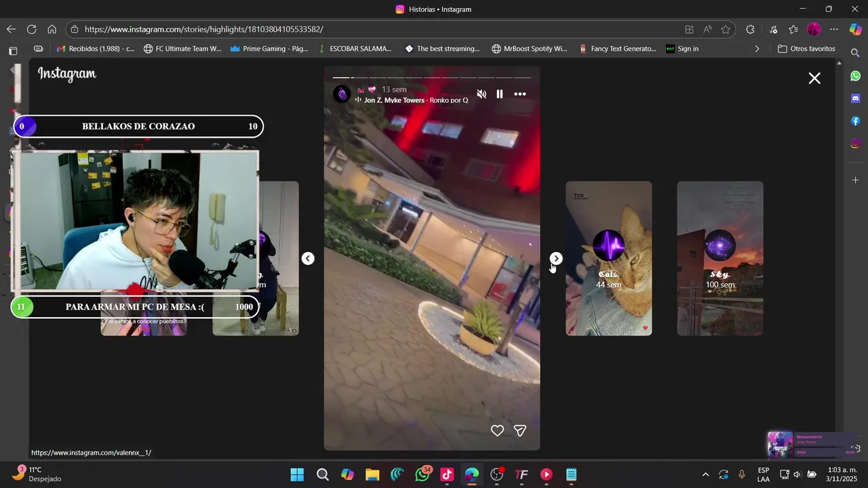868x488 pixels.
Task: Open the favorites list icon in toolbar
Action: point(793,29)
